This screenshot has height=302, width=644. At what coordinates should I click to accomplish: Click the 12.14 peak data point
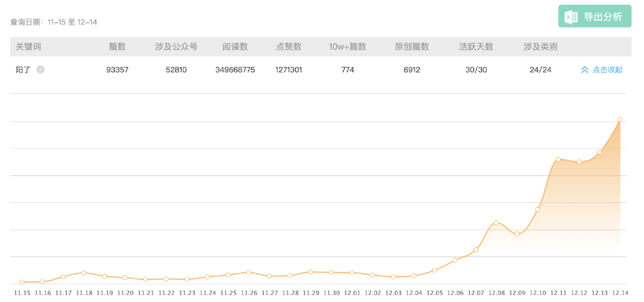(x=620, y=119)
